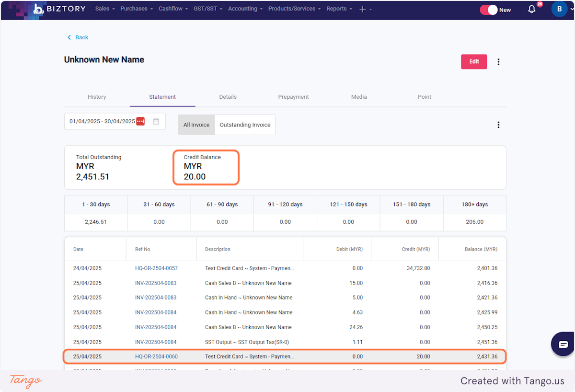This screenshot has width=575, height=392.
Task: Click the Back link
Action: pyautogui.click(x=82, y=37)
